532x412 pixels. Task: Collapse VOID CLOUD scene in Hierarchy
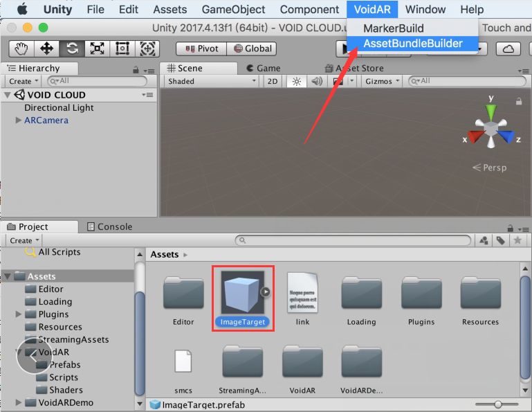pyautogui.click(x=7, y=95)
